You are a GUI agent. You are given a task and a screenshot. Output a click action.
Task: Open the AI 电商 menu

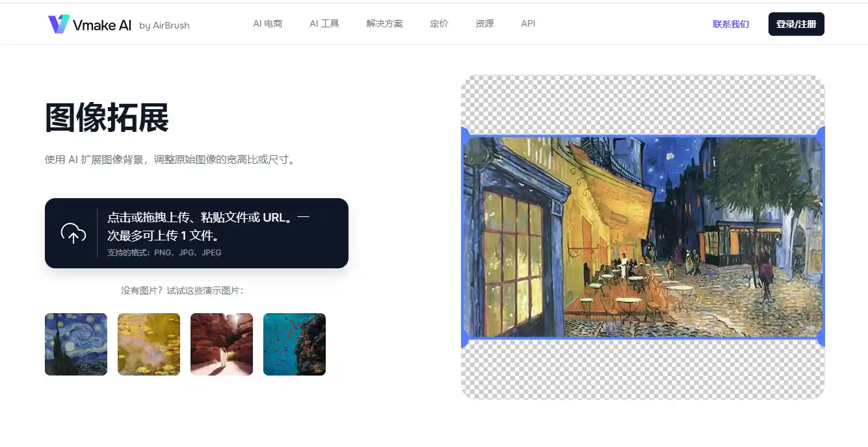(x=268, y=23)
